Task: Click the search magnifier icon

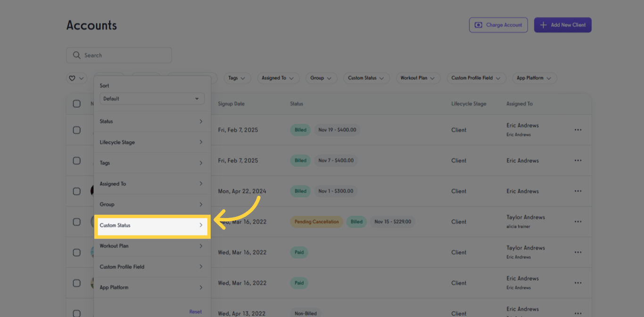Action: click(76, 55)
